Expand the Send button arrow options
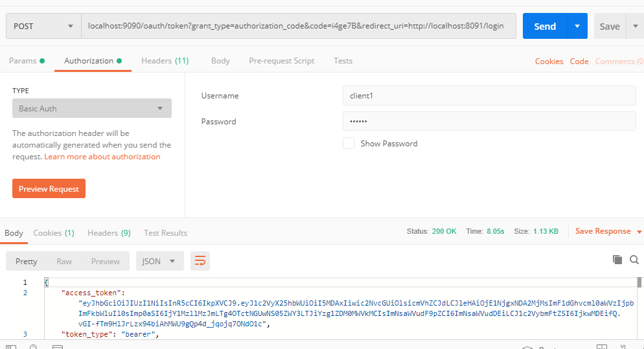The image size is (644, 349). click(x=577, y=27)
